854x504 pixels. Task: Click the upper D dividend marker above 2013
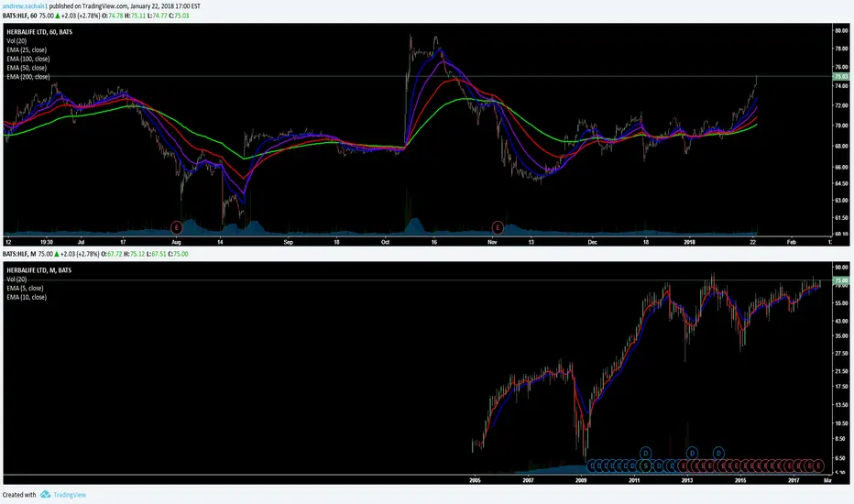point(692,453)
